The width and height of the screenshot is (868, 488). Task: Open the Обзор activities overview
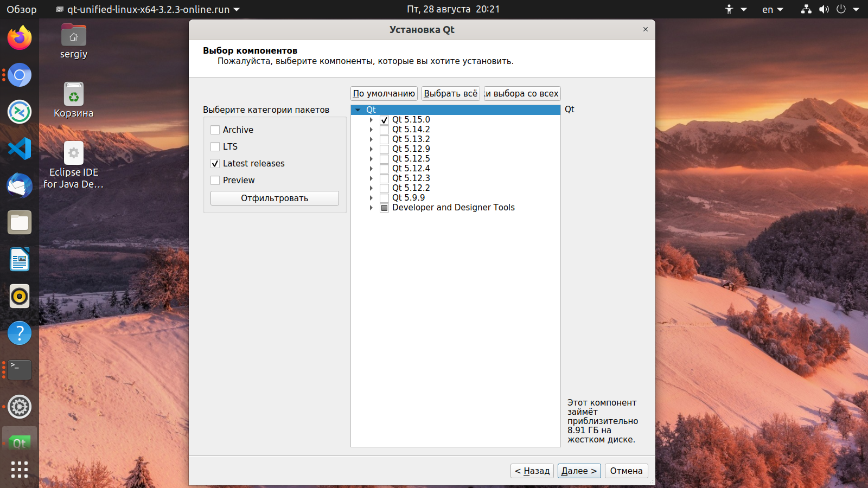tap(22, 9)
